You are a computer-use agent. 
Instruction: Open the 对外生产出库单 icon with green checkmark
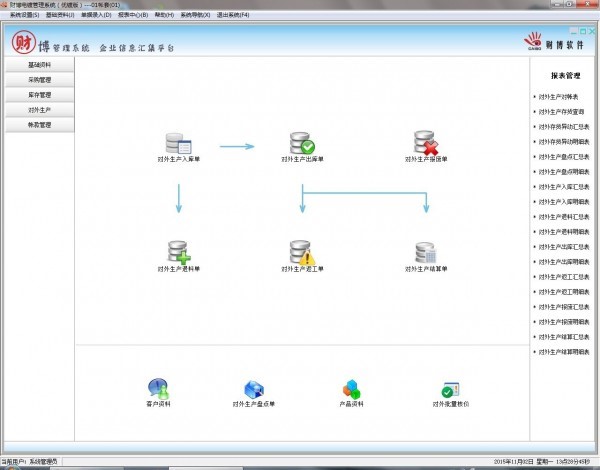[302, 143]
